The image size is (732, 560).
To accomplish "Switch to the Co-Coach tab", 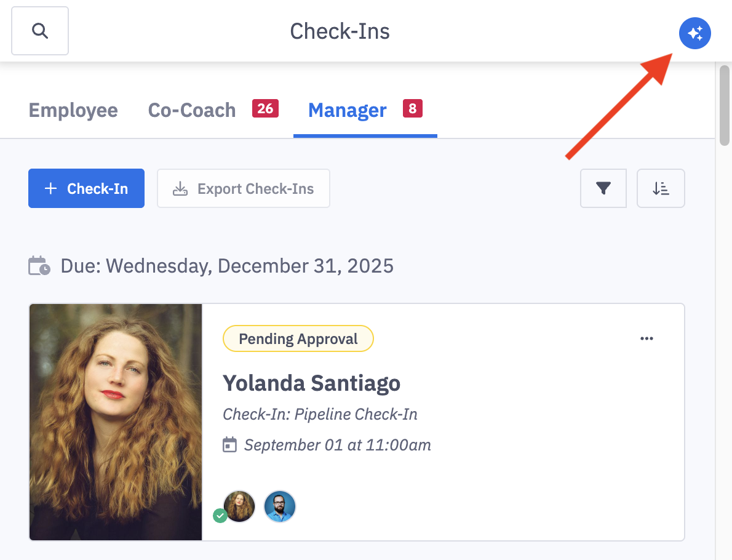I will tap(192, 110).
